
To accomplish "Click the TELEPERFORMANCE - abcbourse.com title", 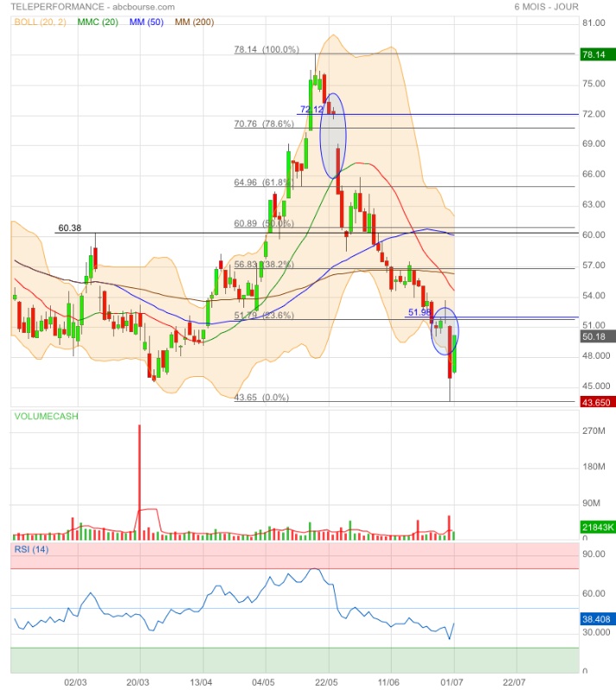I will (x=92, y=7).
